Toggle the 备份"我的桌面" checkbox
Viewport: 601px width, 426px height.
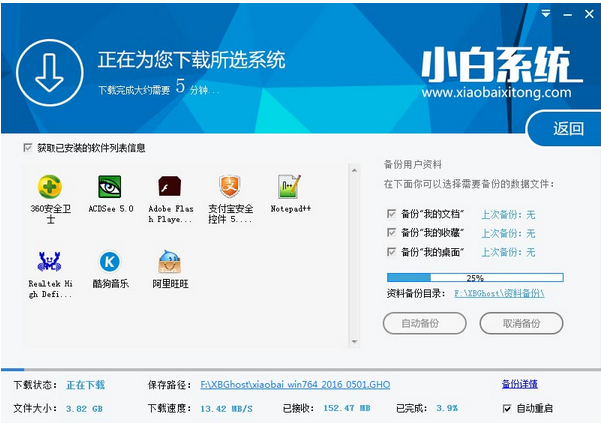[x=391, y=252]
